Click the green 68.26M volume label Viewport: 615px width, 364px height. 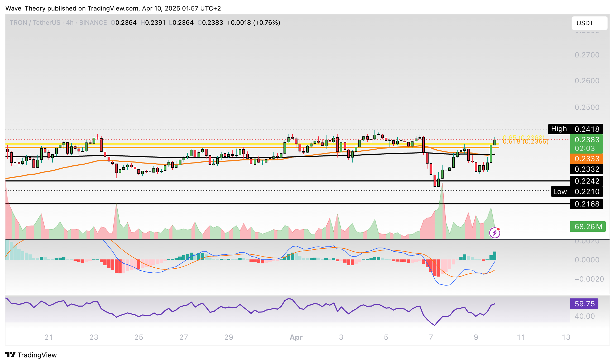(588, 227)
